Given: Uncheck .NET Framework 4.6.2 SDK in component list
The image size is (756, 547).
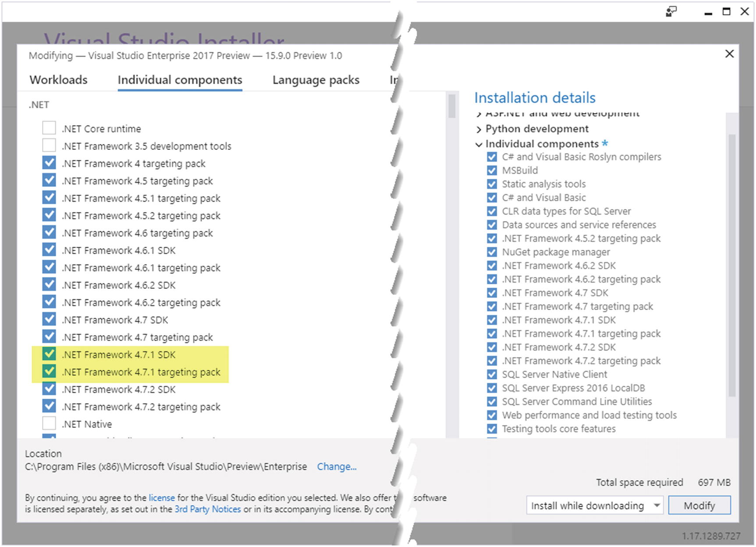Looking at the screenshot, I should (x=49, y=284).
